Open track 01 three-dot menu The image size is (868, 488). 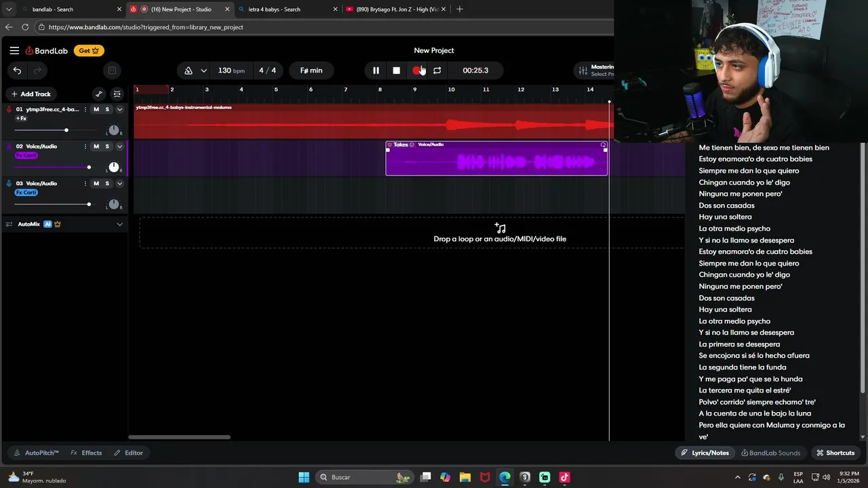pyautogui.click(x=85, y=109)
